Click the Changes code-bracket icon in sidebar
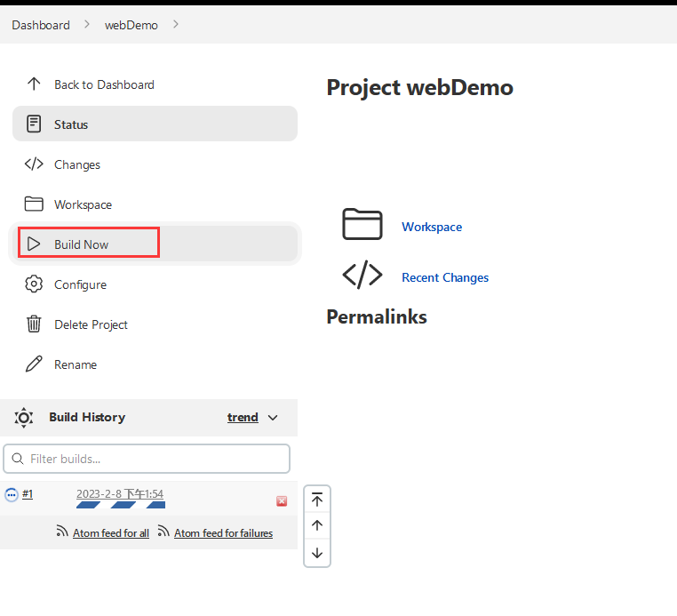The image size is (677, 616). coord(34,164)
